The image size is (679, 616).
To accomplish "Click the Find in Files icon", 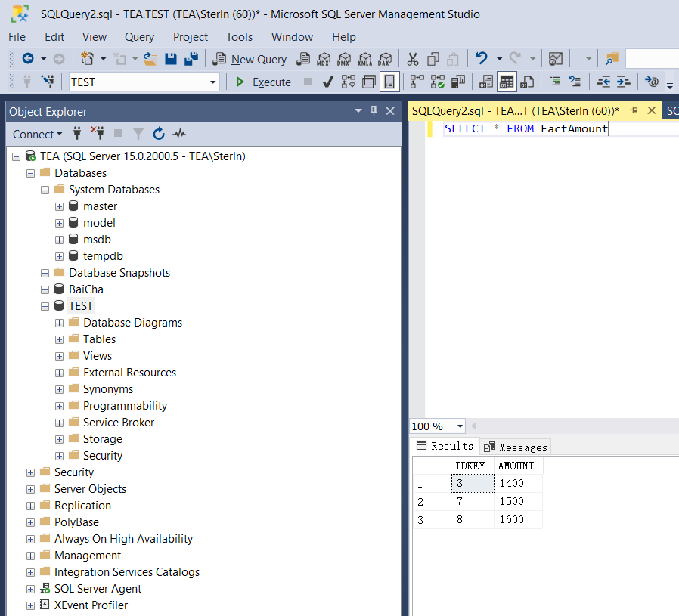I will [612, 58].
